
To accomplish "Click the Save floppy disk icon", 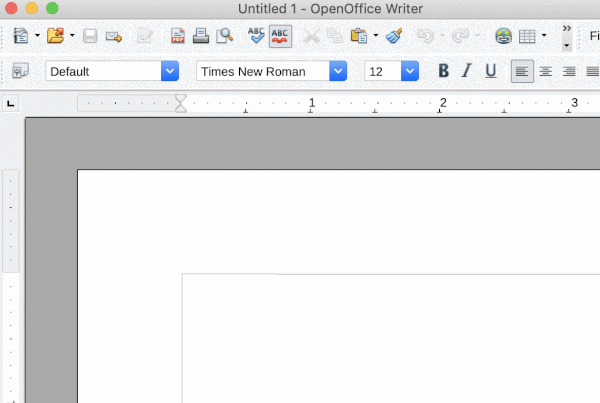I will click(x=90, y=36).
